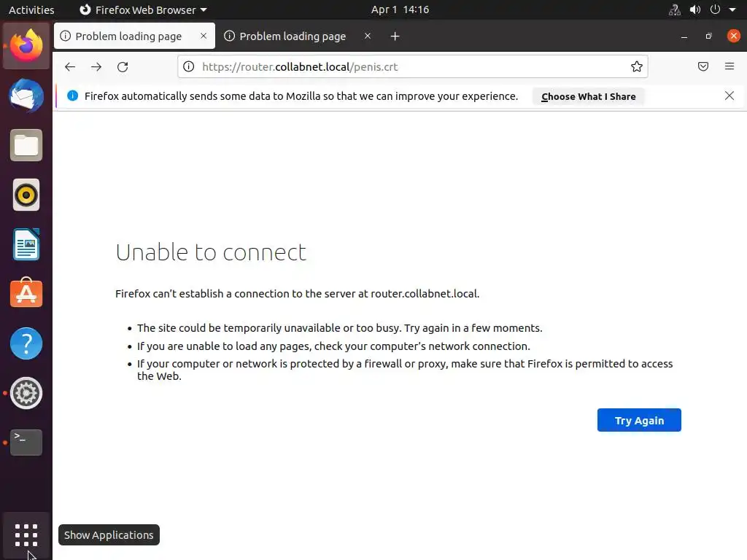
Task: Open the Activities overview
Action: coord(31,9)
